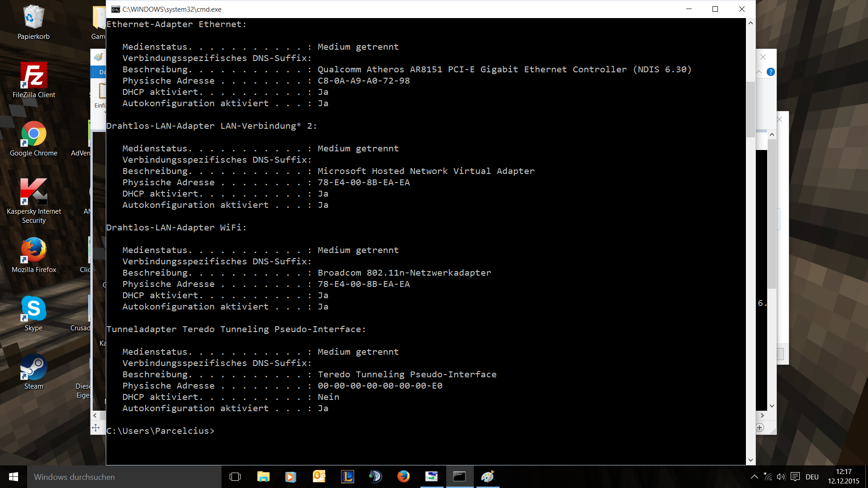This screenshot has height=488, width=868.
Task: Open cmd.exe window system menu icon
Action: coord(115,9)
